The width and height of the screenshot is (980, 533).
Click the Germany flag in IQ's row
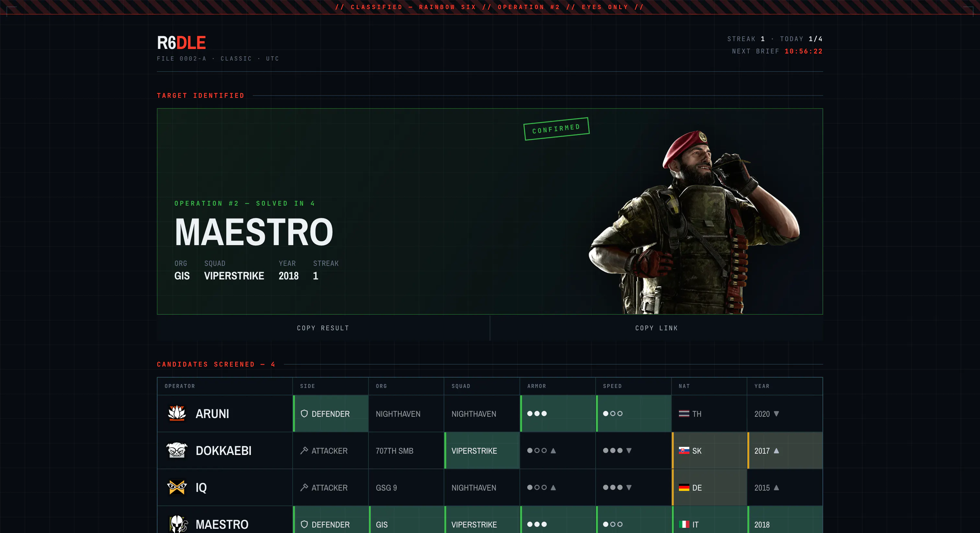684,487
